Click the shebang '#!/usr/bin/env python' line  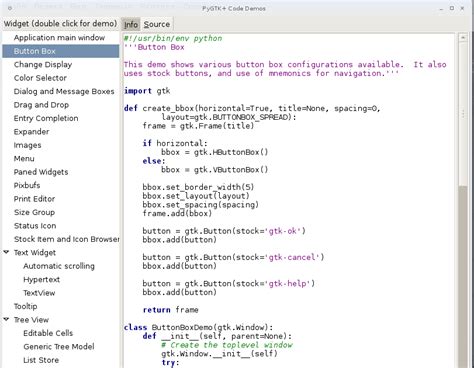pyautogui.click(x=173, y=38)
